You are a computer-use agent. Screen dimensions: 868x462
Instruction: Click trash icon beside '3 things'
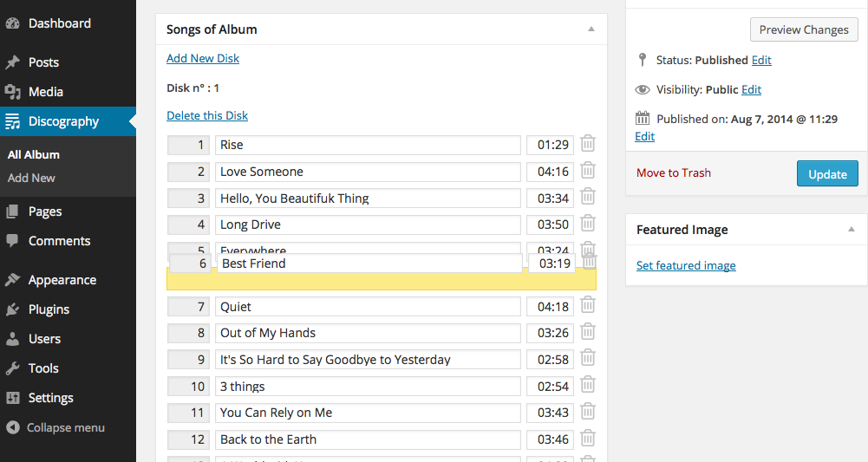(x=588, y=385)
